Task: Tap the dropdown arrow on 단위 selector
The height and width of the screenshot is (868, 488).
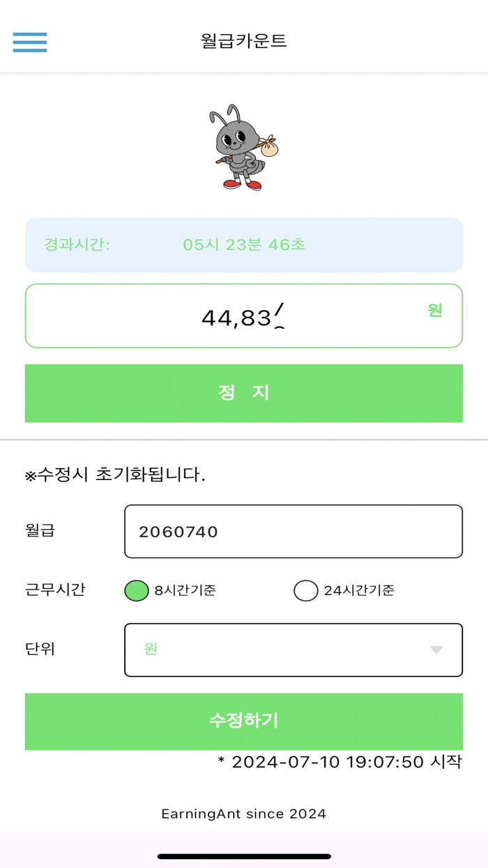Action: click(437, 649)
